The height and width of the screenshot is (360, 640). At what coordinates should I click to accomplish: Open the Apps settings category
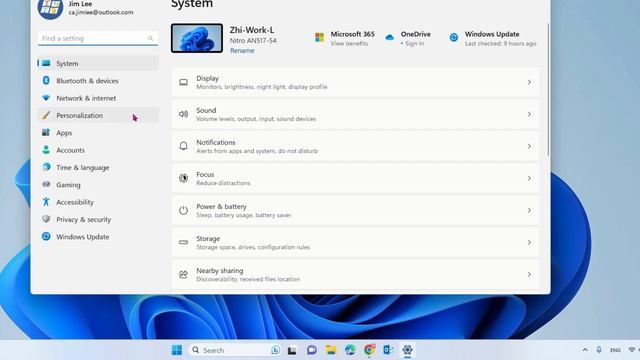(98, 133)
